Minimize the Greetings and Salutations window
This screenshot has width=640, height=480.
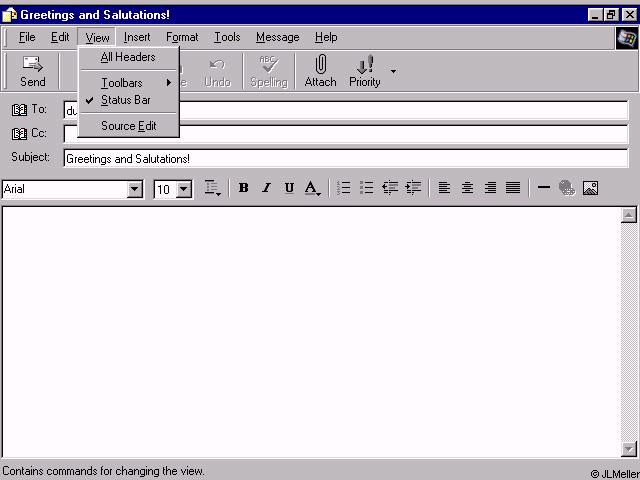[595, 15]
